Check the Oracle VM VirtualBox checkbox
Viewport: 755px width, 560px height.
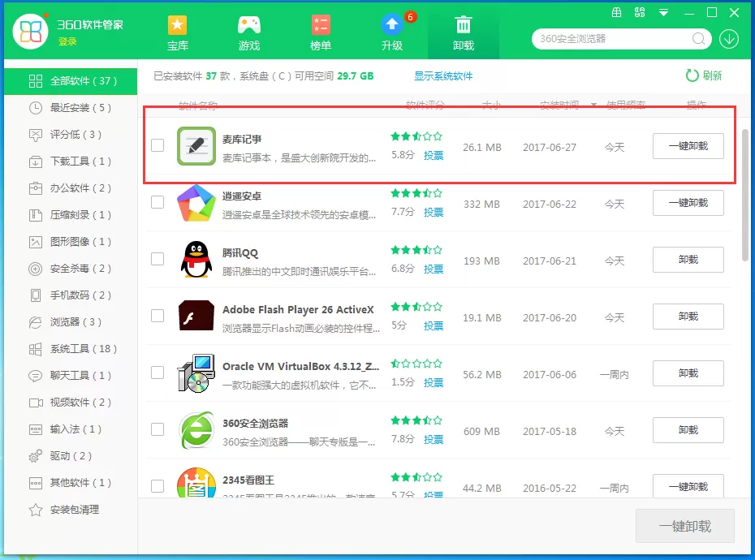pos(157,373)
